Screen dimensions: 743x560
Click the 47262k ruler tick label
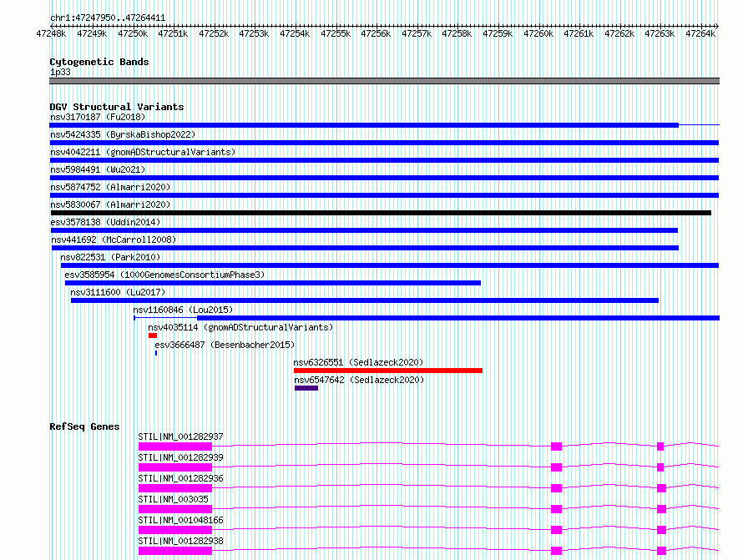pos(619,33)
